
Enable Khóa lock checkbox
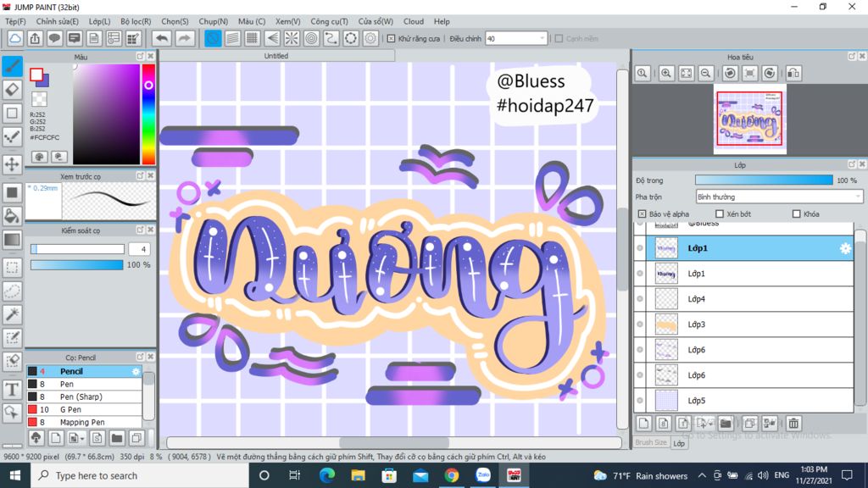[x=797, y=213]
